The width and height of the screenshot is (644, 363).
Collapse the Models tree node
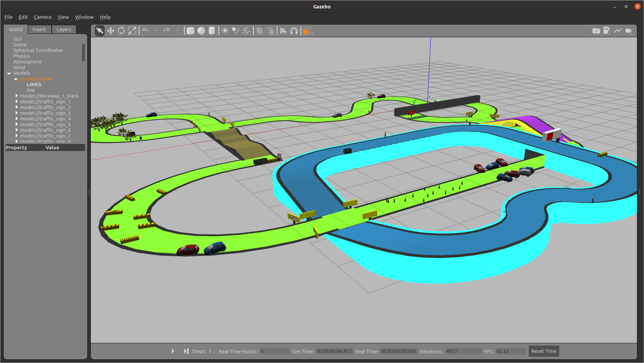point(9,73)
